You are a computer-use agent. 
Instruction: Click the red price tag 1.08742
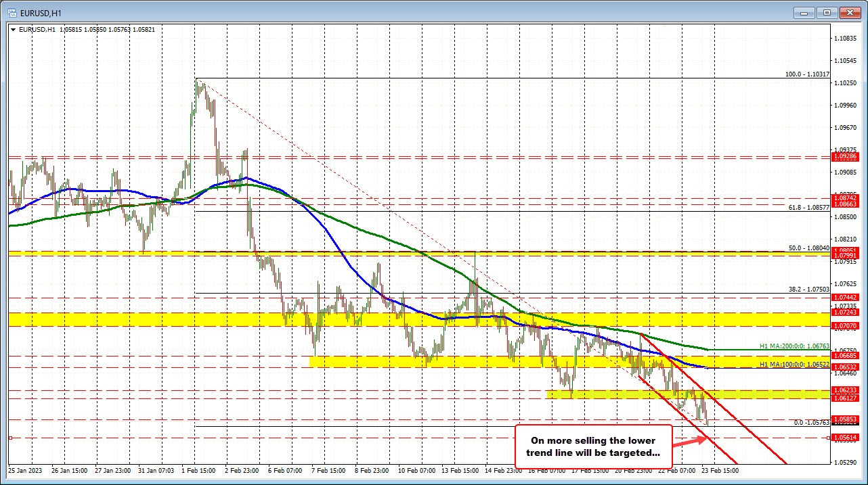pyautogui.click(x=846, y=198)
